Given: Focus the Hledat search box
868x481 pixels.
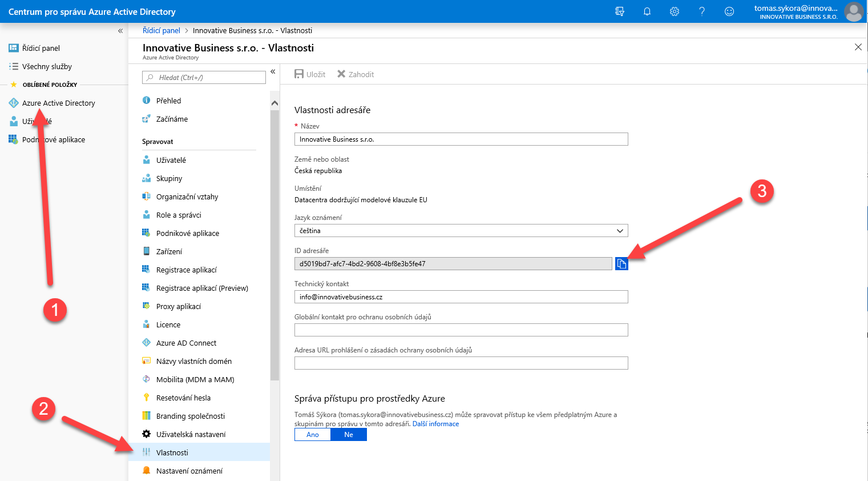Looking at the screenshot, I should tap(204, 77).
